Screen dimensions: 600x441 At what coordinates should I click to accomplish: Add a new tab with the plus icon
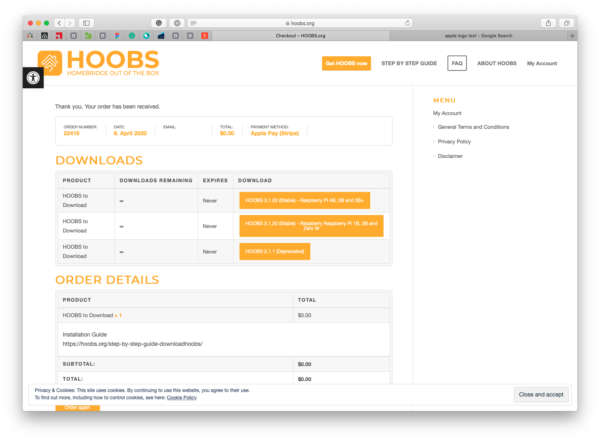point(572,36)
